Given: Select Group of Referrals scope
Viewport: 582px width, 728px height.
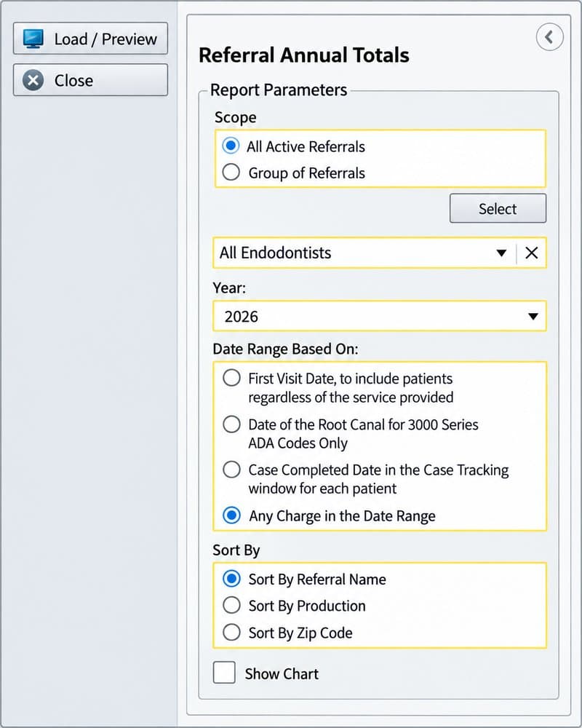Looking at the screenshot, I should (231, 173).
